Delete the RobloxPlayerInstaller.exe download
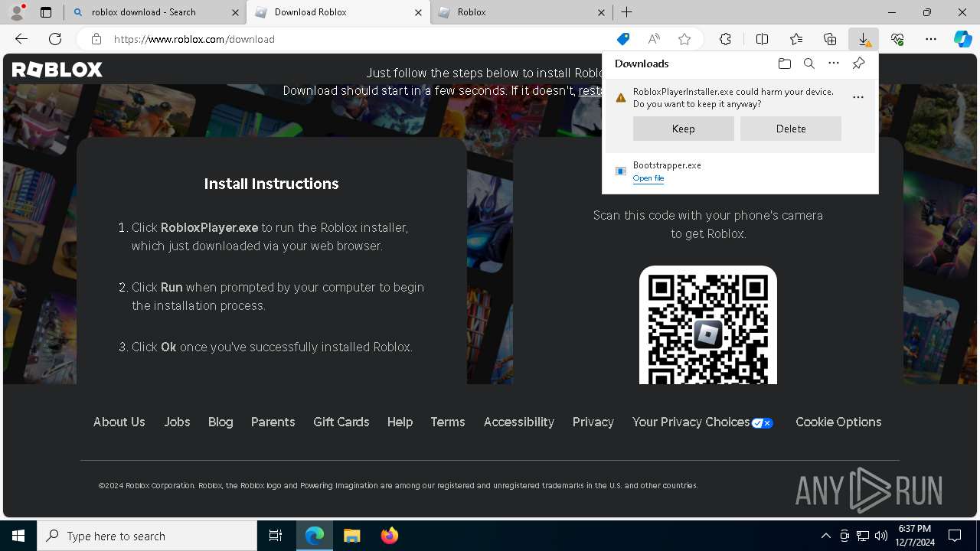 791,129
